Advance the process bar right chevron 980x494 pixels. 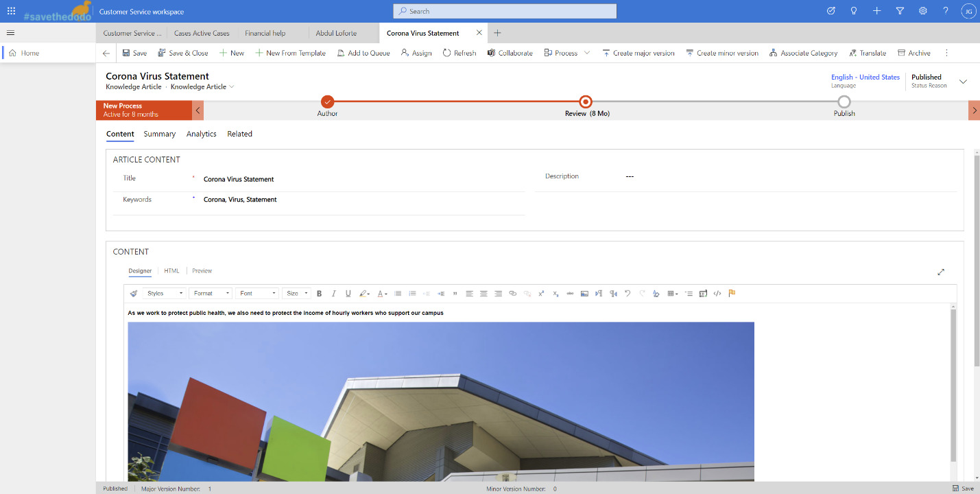click(974, 110)
